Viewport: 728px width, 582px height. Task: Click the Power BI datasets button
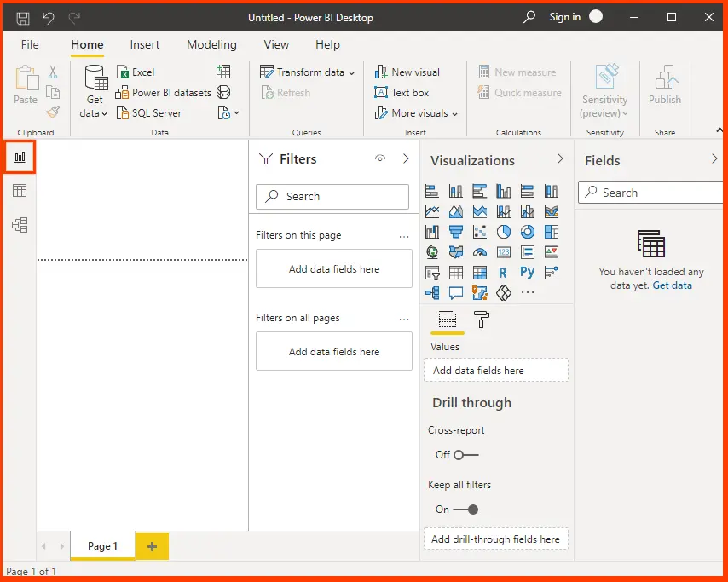(x=164, y=93)
